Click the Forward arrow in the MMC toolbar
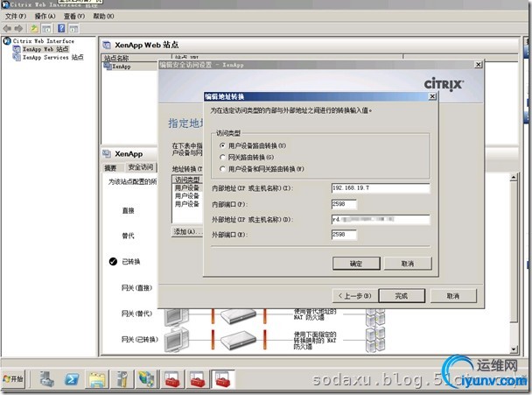The width and height of the screenshot is (532, 395). coord(18,29)
